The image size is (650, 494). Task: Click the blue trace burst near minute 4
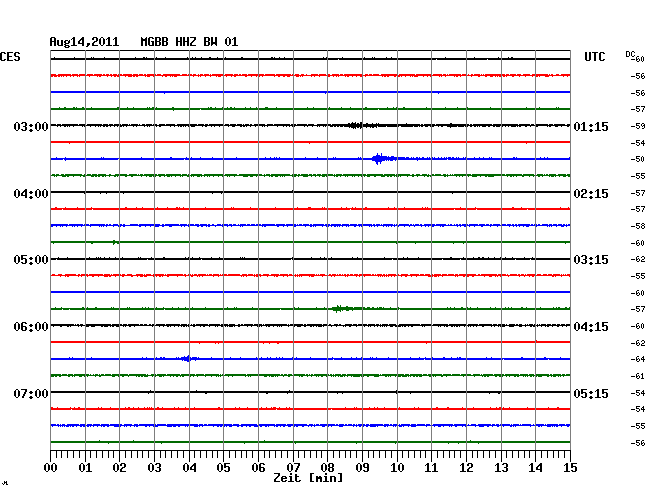[x=189, y=358]
